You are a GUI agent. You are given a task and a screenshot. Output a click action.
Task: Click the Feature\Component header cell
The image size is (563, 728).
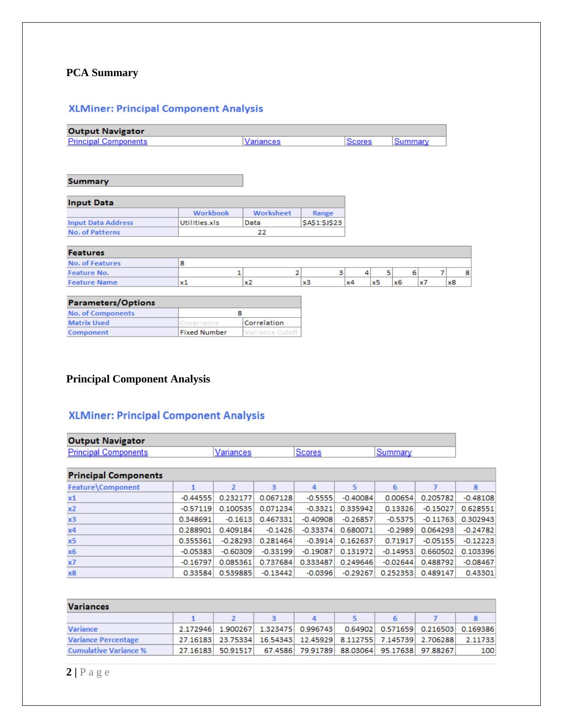[x=104, y=487]
